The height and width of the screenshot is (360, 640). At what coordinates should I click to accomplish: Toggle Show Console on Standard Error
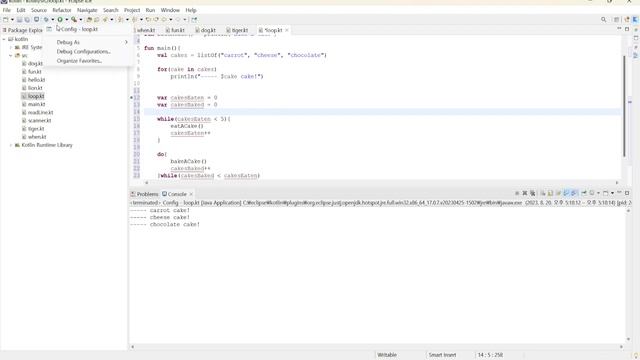pyautogui.click(x=574, y=193)
